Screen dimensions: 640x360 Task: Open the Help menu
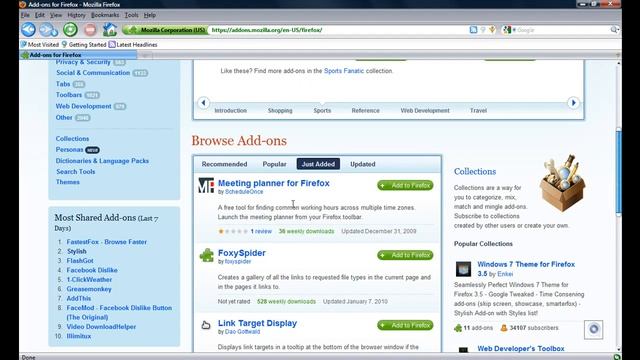150,15
